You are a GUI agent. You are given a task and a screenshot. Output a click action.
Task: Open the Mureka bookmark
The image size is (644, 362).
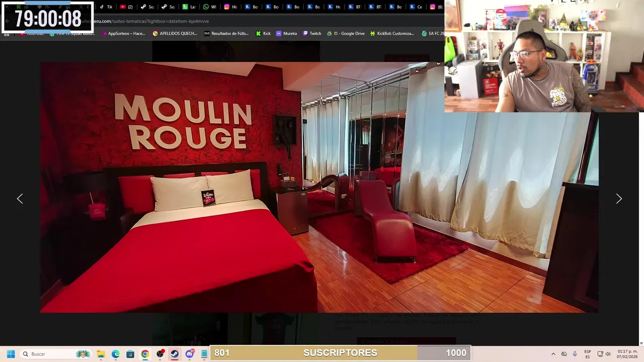click(x=287, y=33)
